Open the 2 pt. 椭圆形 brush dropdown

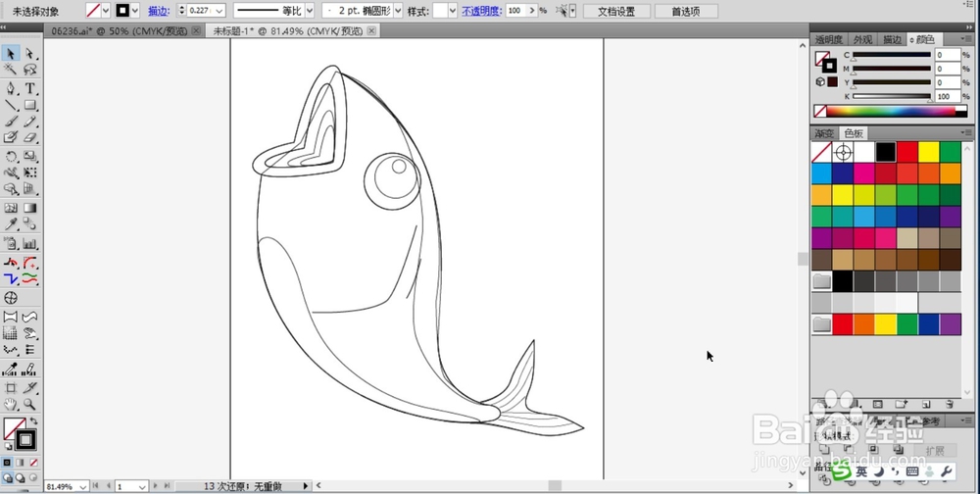click(x=398, y=11)
